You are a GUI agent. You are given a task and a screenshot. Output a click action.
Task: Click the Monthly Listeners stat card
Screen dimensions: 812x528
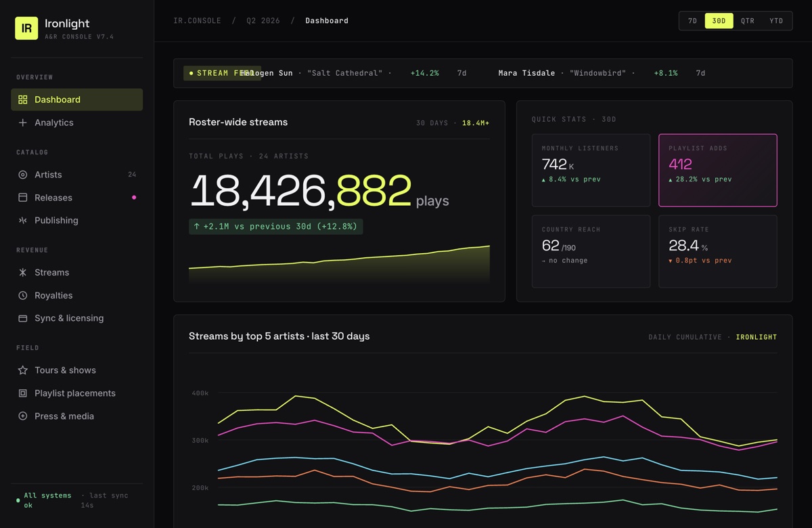[591, 170]
